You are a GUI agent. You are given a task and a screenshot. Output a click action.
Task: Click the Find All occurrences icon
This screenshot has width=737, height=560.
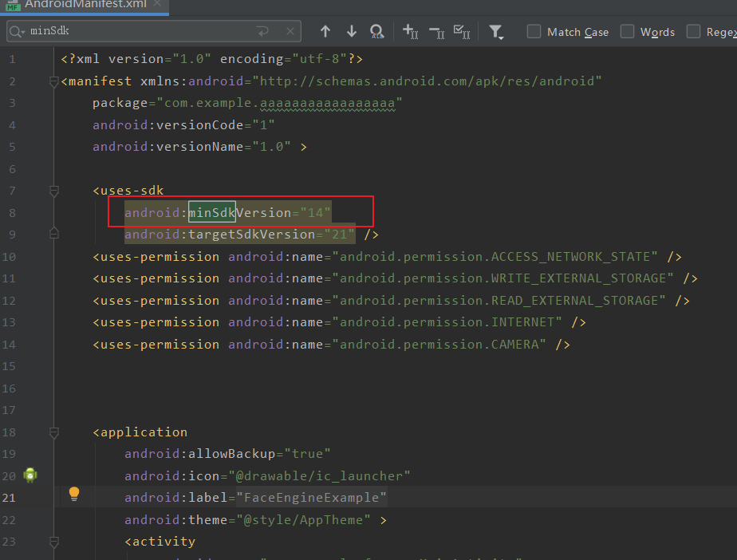click(x=376, y=31)
